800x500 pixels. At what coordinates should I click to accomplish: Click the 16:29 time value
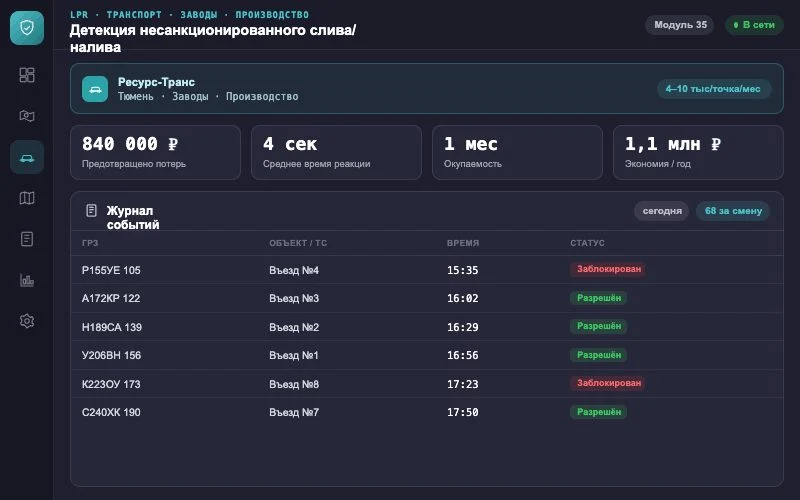coord(463,327)
